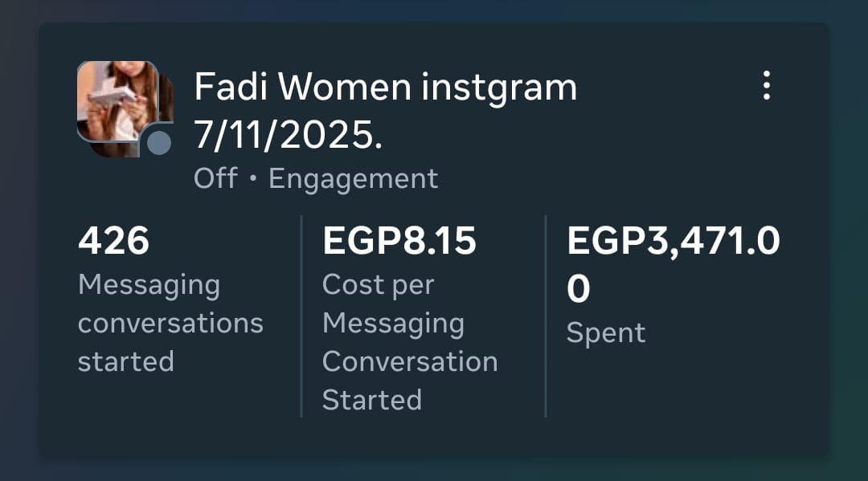This screenshot has height=481, width=868.
Task: Open the "Fadi Women instgram" campaign title
Action: (385, 87)
